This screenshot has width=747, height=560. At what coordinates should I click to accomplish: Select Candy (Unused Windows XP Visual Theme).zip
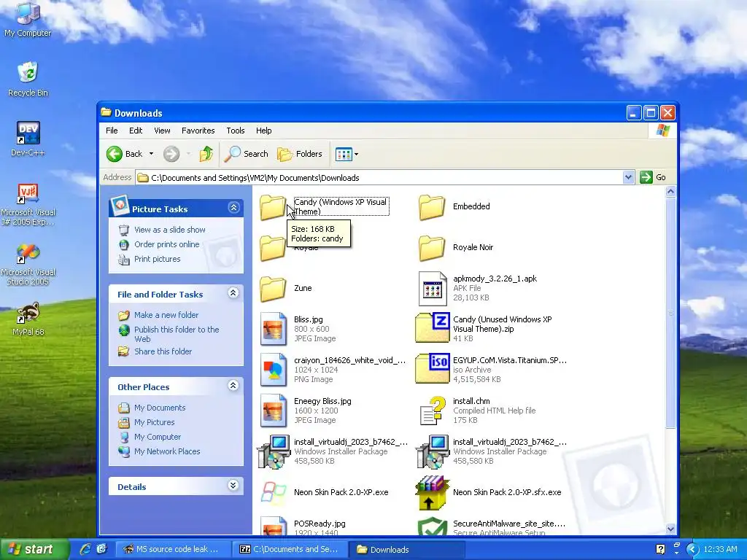pos(484,329)
